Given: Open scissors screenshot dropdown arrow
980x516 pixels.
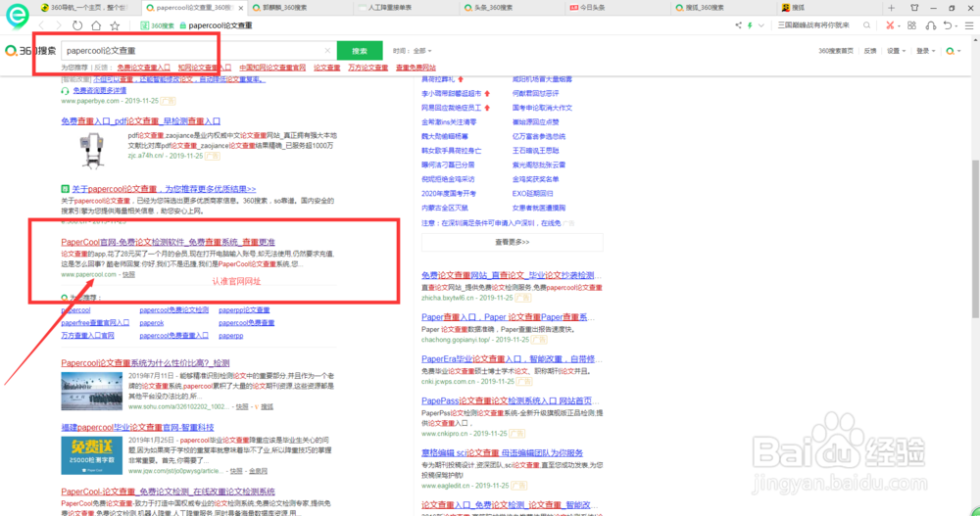Looking at the screenshot, I should coord(899,26).
